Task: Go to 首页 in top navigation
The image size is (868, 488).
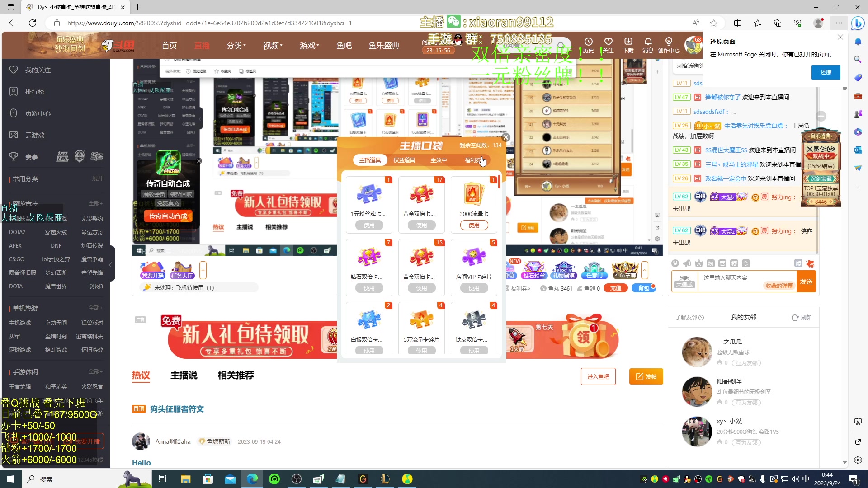Action: 169,46
